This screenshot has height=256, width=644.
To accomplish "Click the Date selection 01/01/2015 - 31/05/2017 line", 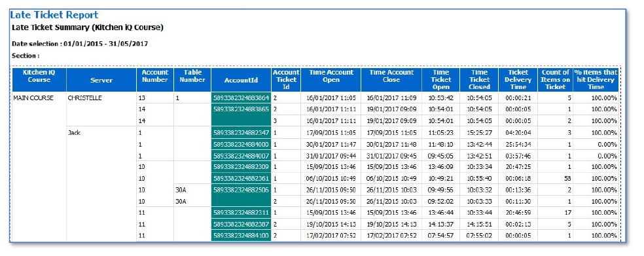I will (80, 44).
